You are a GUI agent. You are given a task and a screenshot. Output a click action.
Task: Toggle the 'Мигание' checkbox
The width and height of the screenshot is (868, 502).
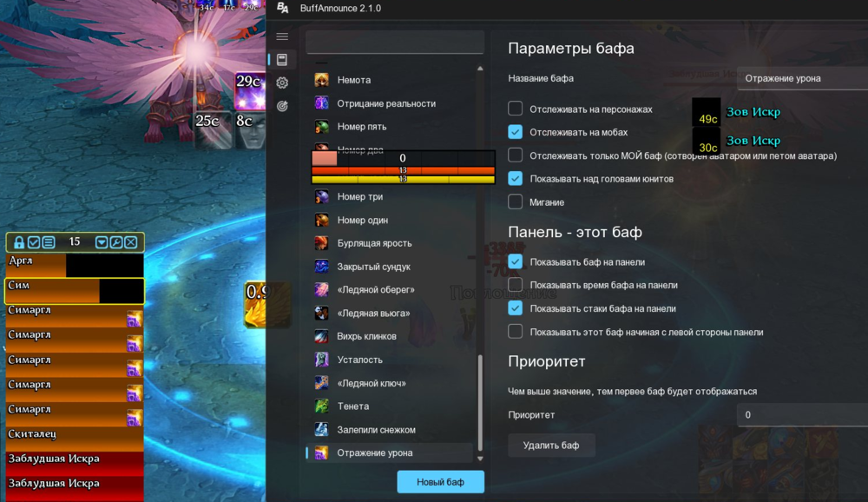click(516, 202)
